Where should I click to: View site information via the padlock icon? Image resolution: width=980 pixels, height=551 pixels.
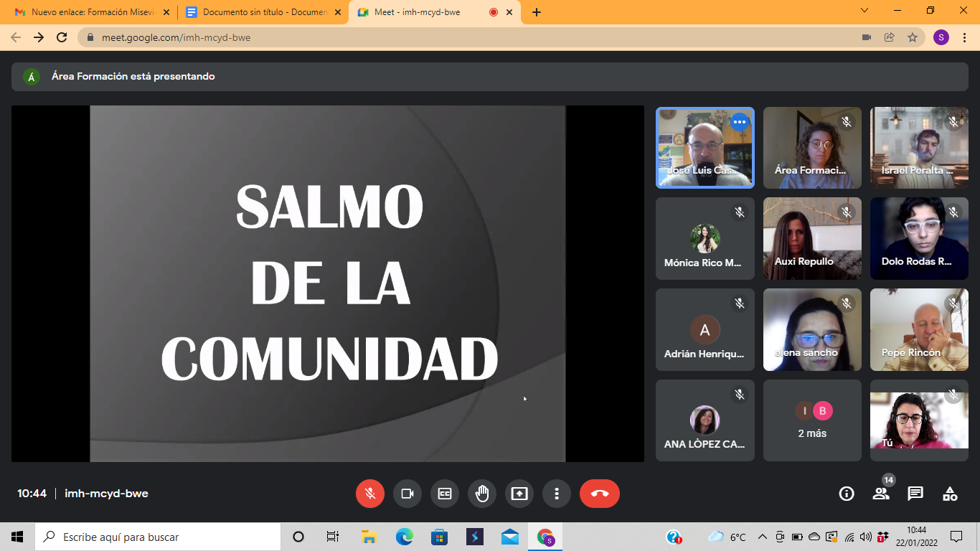pos(90,37)
